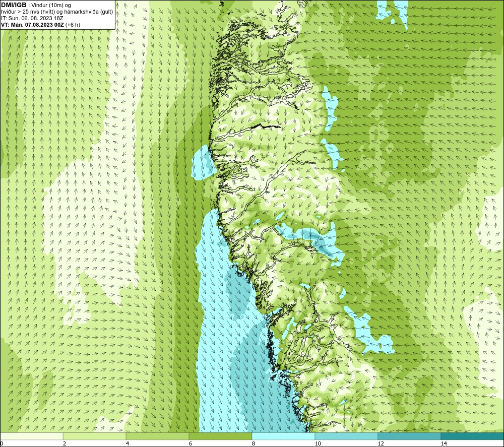Click the 0–2 m/s palest color swatch
This screenshot has height=447, width=504.
pos(31,436)
